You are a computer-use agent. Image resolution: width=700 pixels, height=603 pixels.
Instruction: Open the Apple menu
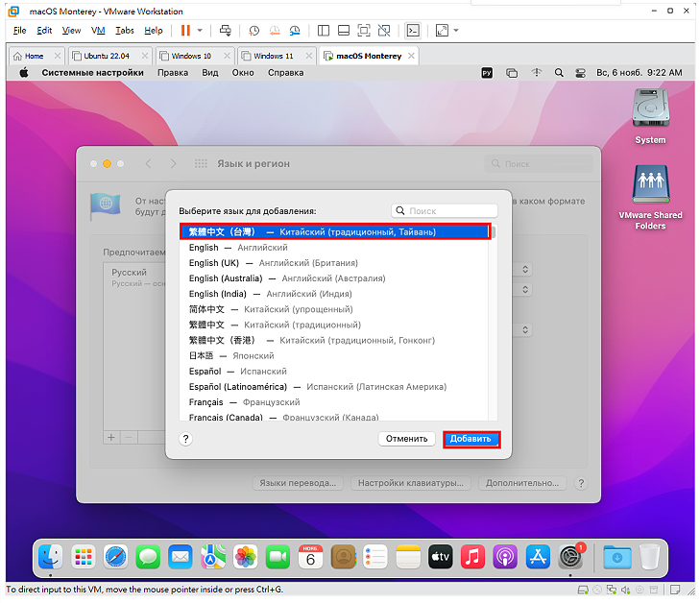24,72
